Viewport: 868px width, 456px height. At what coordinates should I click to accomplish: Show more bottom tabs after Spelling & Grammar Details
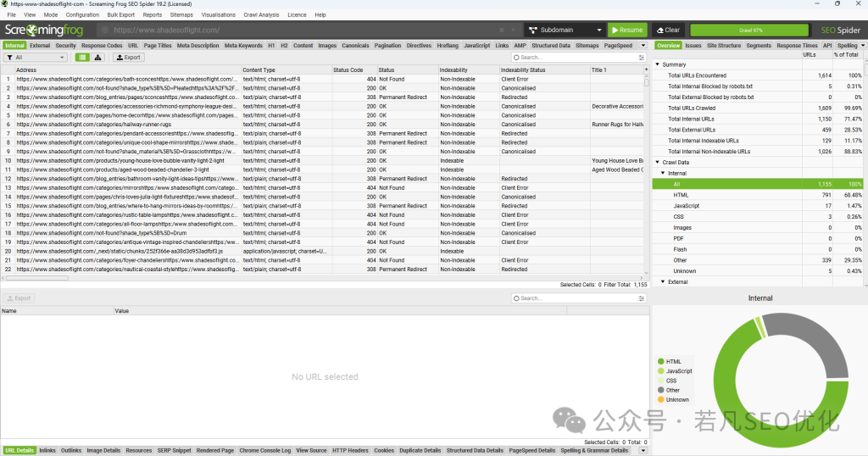point(643,450)
